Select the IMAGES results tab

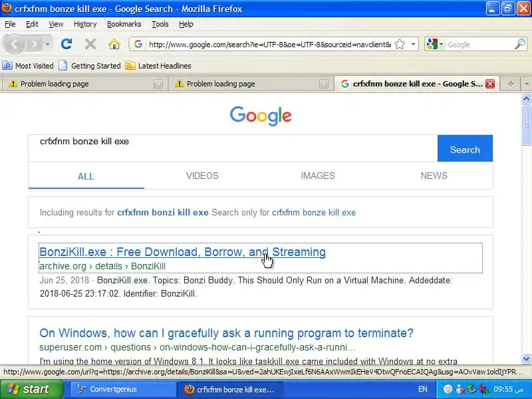(x=318, y=176)
